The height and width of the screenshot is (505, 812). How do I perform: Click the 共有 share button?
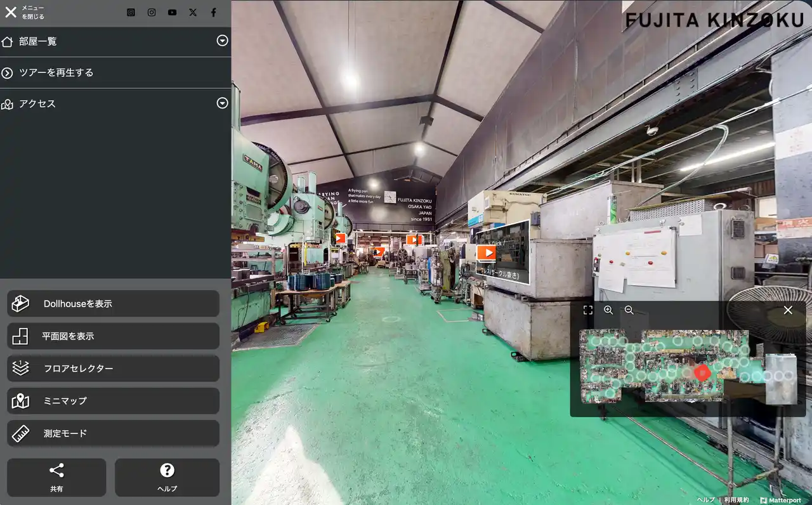coord(56,477)
